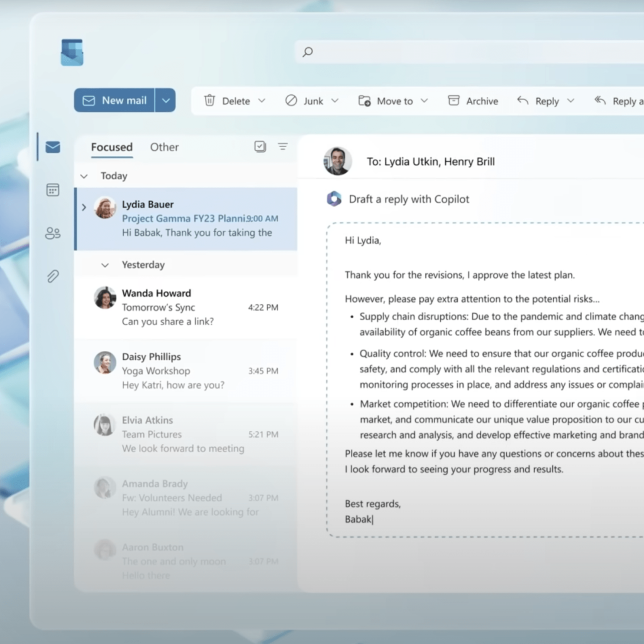Open the Calendar icon in the sidebar
Screen dimensions: 644x644
(x=53, y=190)
